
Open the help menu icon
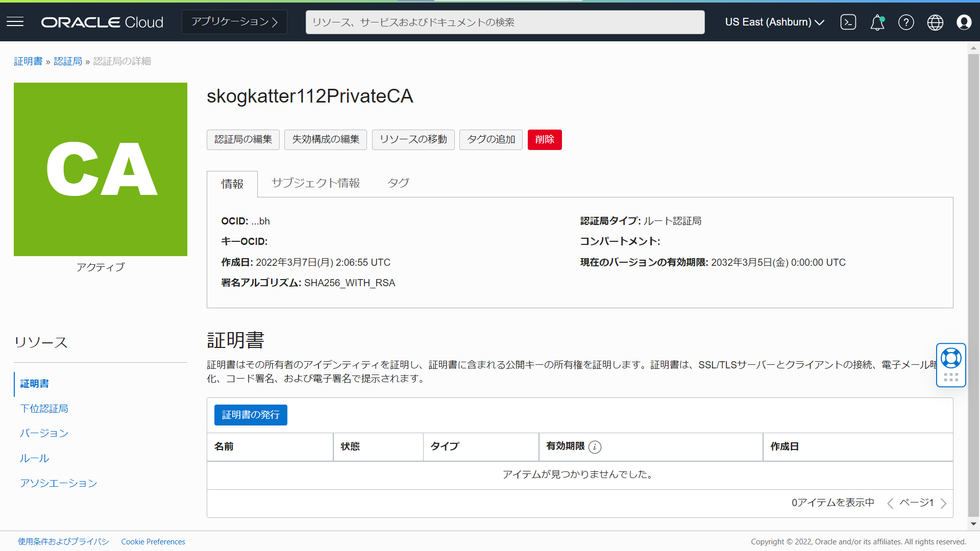[906, 22]
